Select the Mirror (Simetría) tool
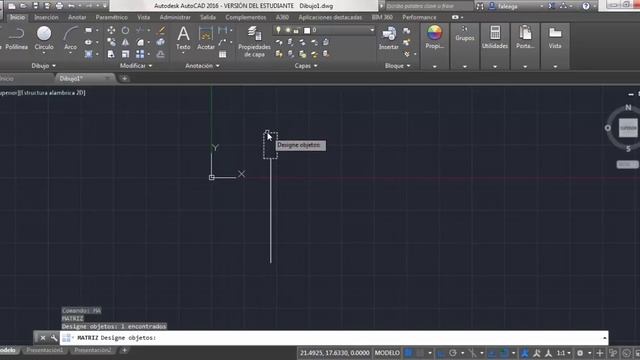Viewport: 640px width, 360px height. pos(125,42)
